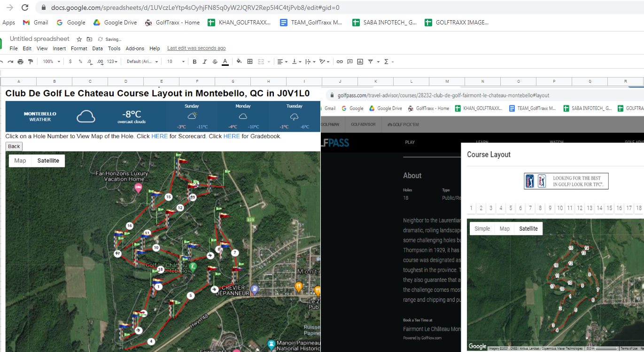
Task: Insert a link using the chain icon
Action: click(339, 62)
